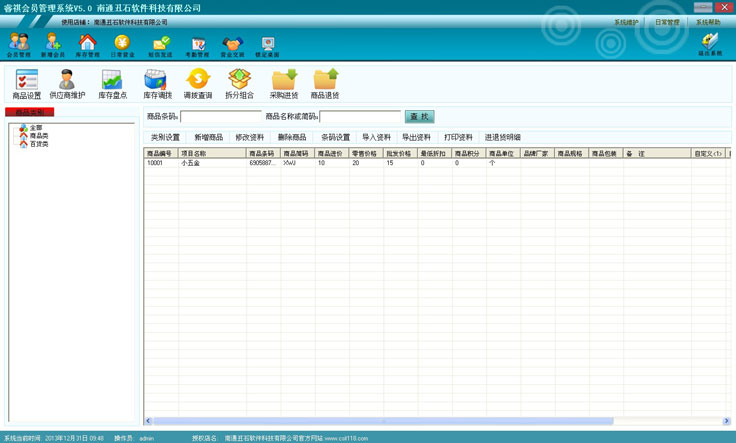Open 调拨查询 orange arrows icon
This screenshot has height=443, width=736.
point(198,84)
